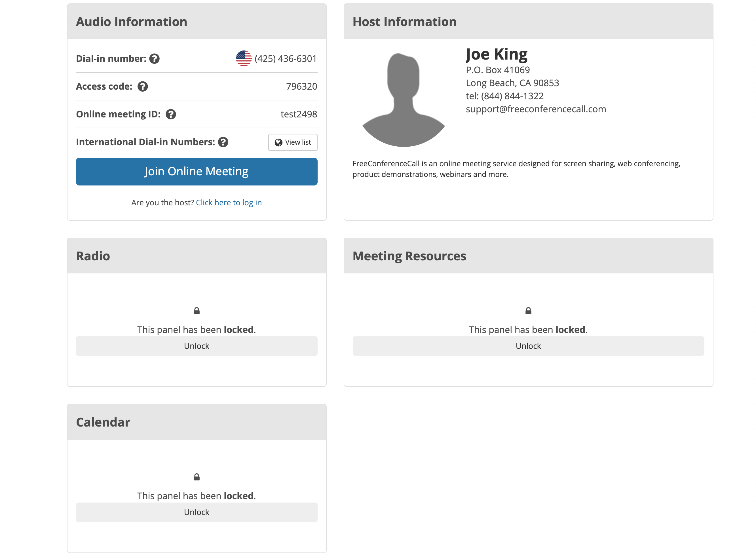Click help icon for International Dial-in Numbers

click(223, 142)
